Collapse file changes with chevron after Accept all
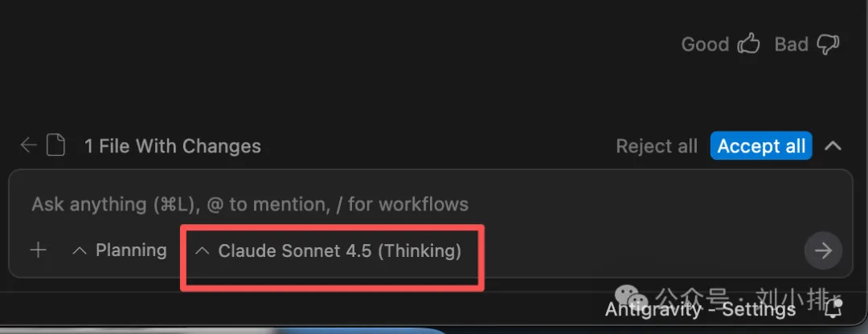The width and height of the screenshot is (868, 334). pos(833,146)
